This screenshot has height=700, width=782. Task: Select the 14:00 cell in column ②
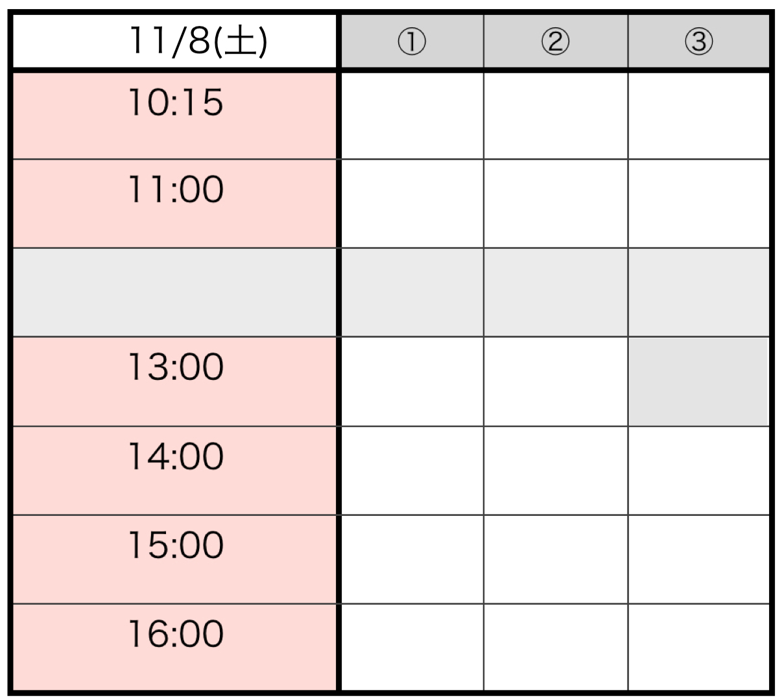pos(556,470)
